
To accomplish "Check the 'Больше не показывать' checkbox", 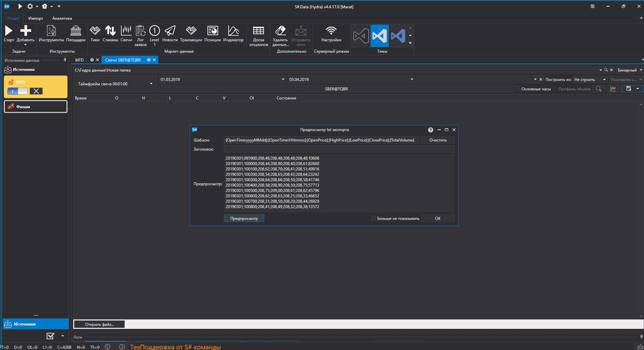I will (374, 218).
